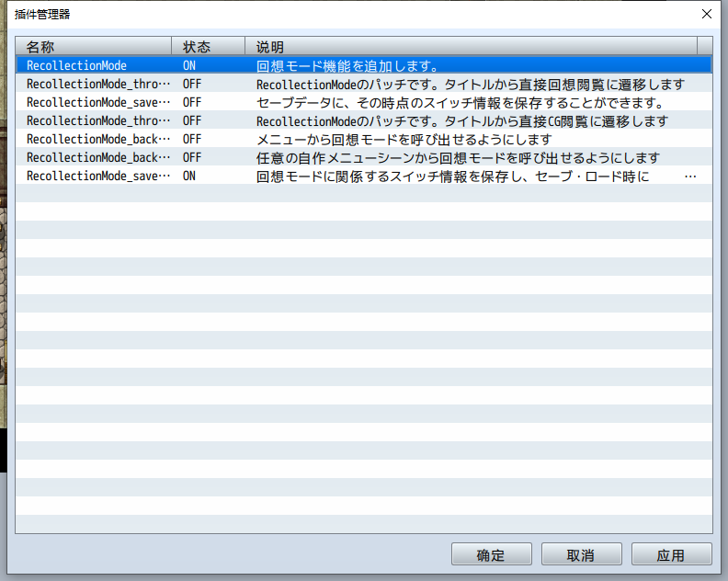Click description メニューから回想モードを呼び出せるようにします
Image resolution: width=728 pixels, height=581 pixels.
pyautogui.click(x=404, y=140)
